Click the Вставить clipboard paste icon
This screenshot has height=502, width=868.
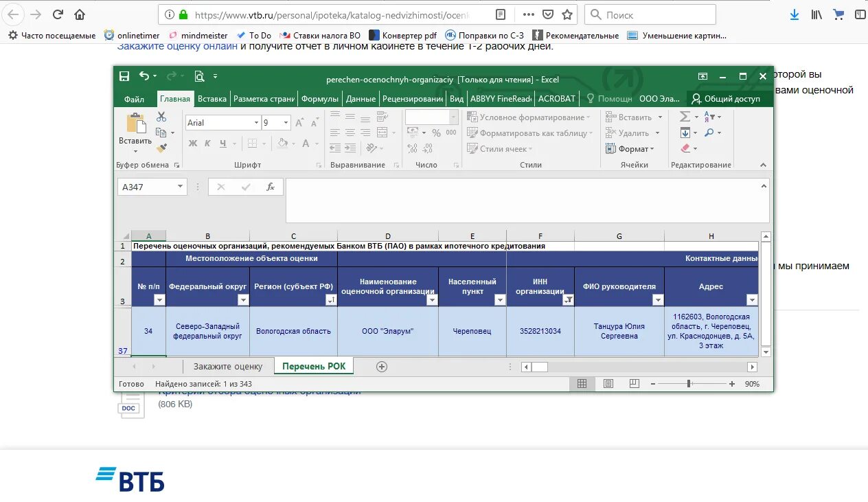[135, 124]
